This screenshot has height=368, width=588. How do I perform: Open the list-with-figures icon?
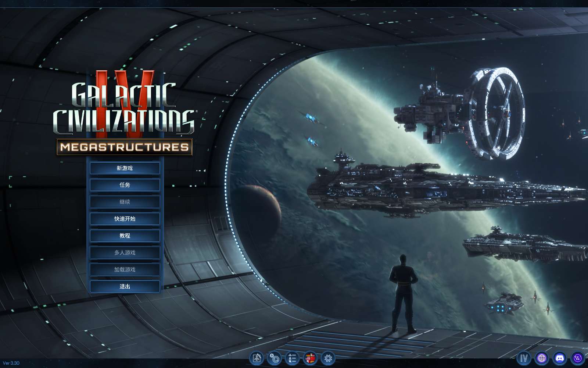(292, 358)
